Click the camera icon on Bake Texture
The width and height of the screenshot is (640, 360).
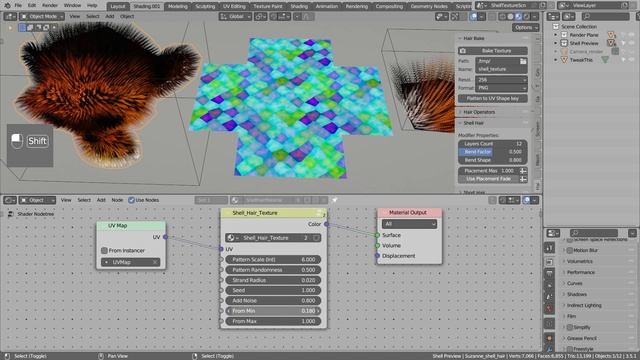(463, 51)
